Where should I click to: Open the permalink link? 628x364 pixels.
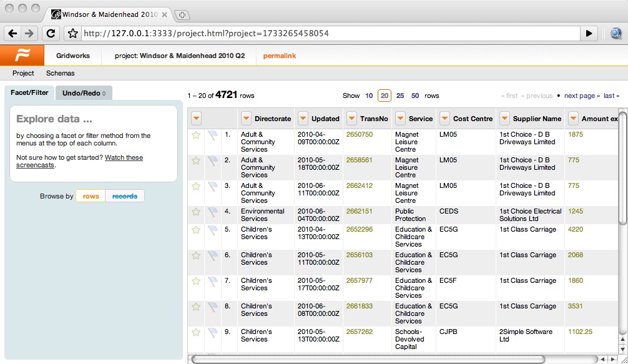click(x=279, y=56)
